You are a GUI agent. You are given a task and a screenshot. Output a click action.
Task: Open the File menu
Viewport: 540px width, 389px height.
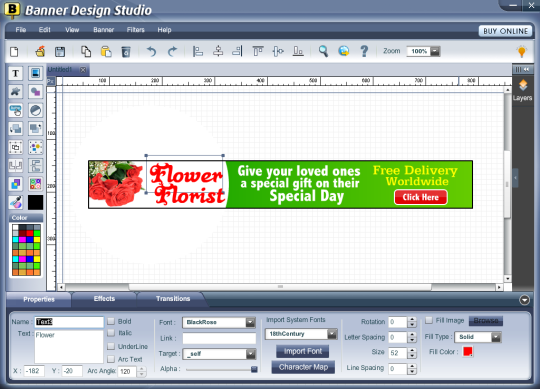[x=21, y=30]
